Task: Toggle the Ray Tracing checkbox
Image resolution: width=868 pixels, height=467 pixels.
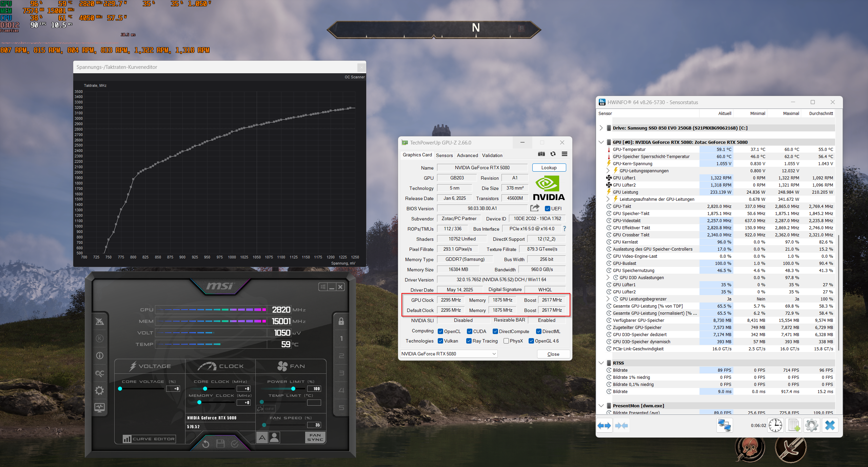Action: (x=469, y=341)
